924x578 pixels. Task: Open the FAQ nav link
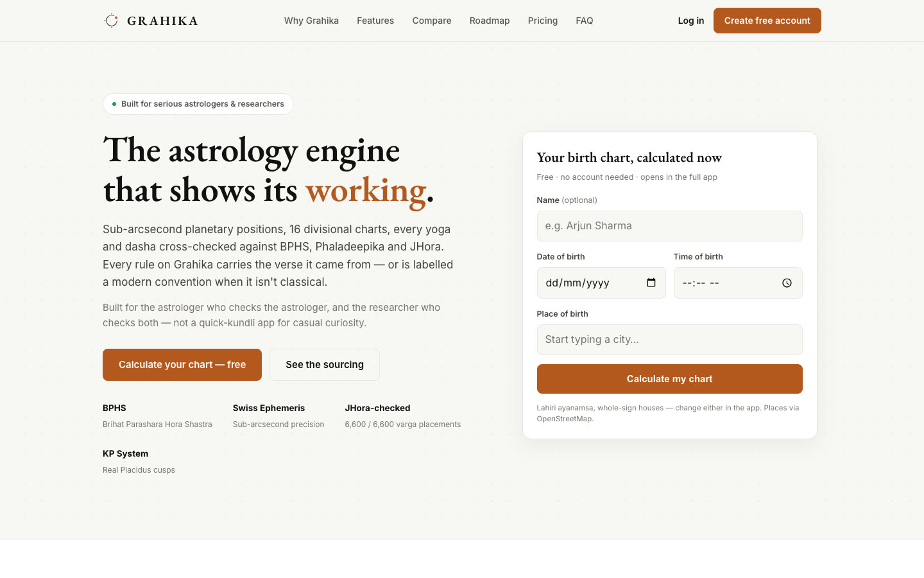585,21
